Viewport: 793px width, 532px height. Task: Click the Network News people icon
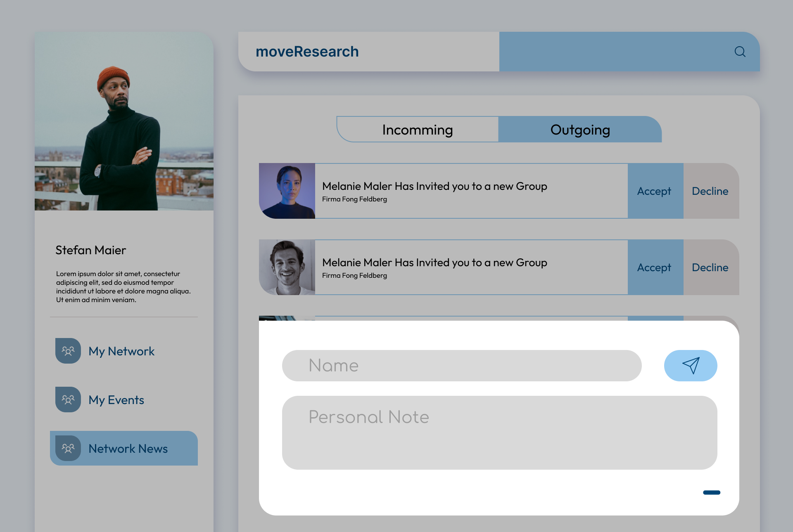pyautogui.click(x=68, y=448)
